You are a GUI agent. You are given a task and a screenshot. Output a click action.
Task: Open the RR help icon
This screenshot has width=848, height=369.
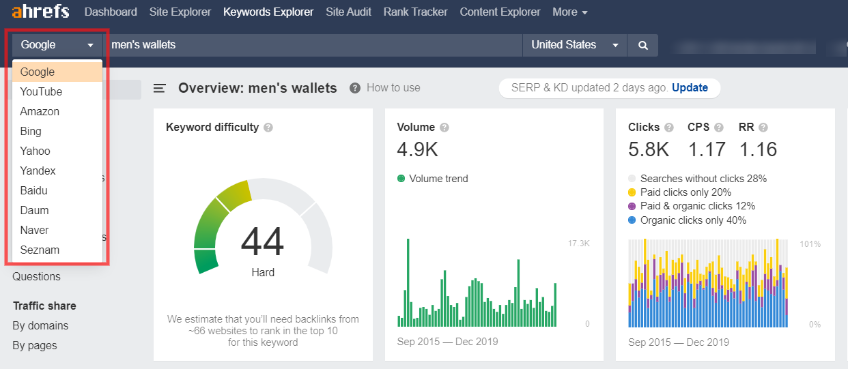[x=763, y=128]
